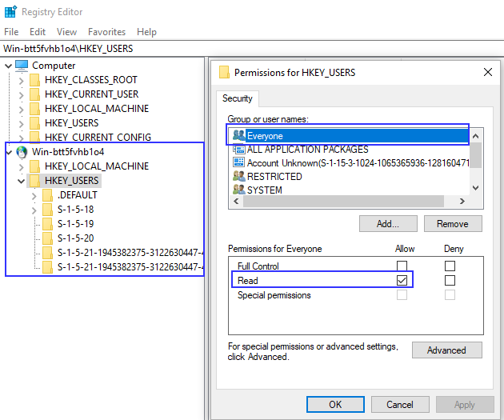Click the .DEFAULT folder icon
Viewport: 504px width, 420px height.
click(47, 195)
